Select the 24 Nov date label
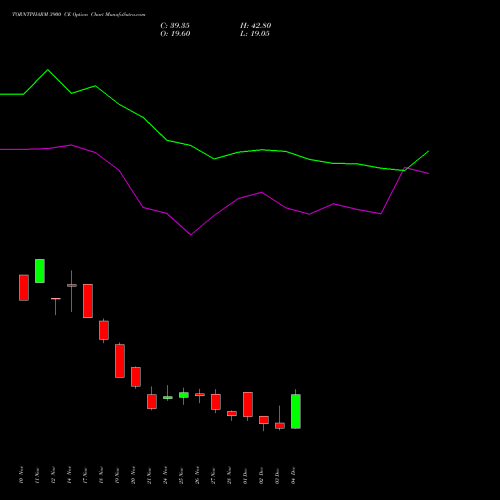This screenshot has width=500, height=500. pyautogui.click(x=165, y=475)
